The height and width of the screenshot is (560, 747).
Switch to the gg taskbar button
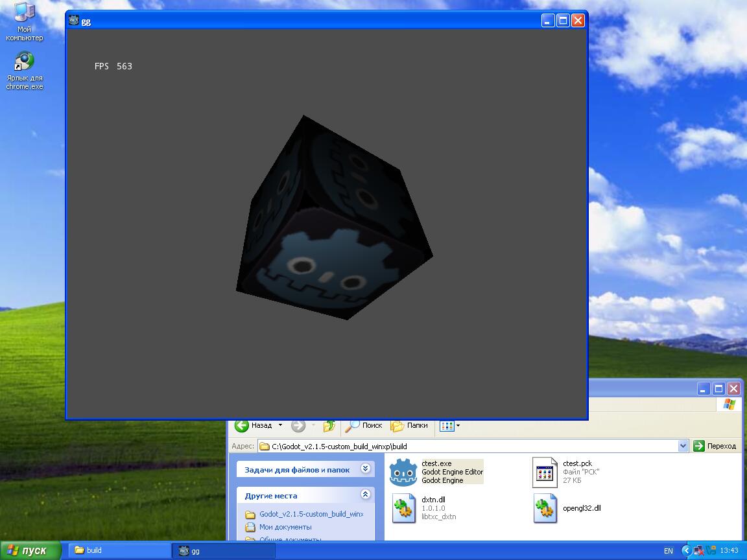[x=224, y=550]
